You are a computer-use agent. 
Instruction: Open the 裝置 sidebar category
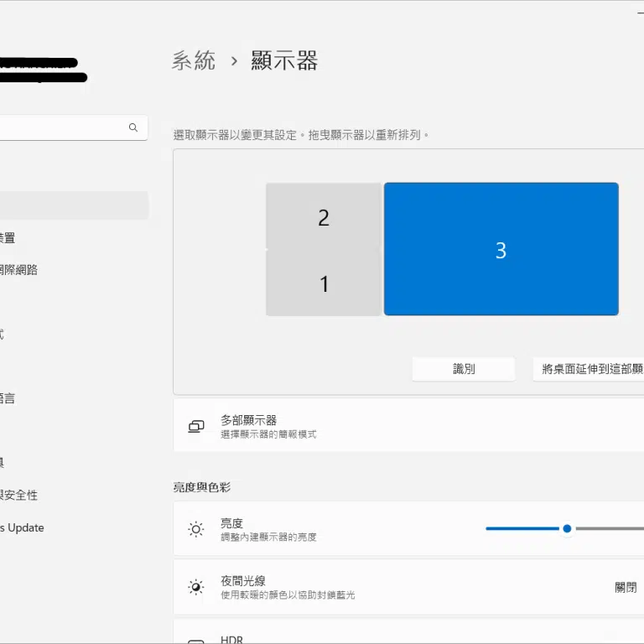point(7,238)
